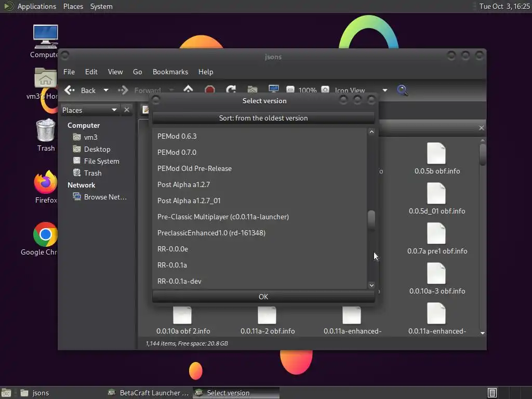The width and height of the screenshot is (532, 399).
Task: Zoom in using the plus icon
Action: [x=325, y=90]
